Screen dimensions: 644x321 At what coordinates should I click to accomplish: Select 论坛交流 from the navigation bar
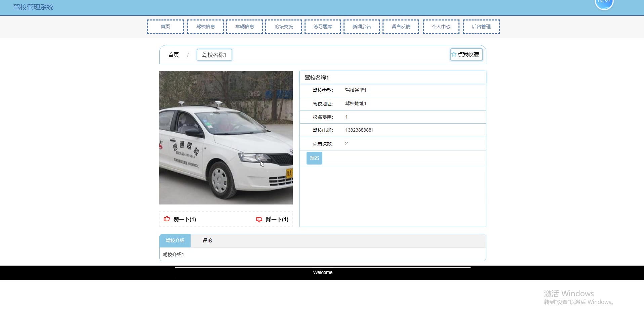coord(284,27)
